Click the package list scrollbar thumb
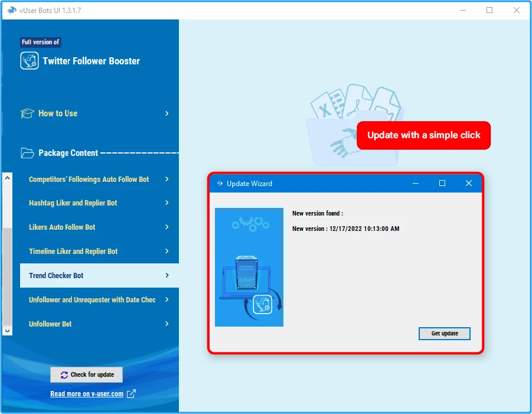 [8, 276]
